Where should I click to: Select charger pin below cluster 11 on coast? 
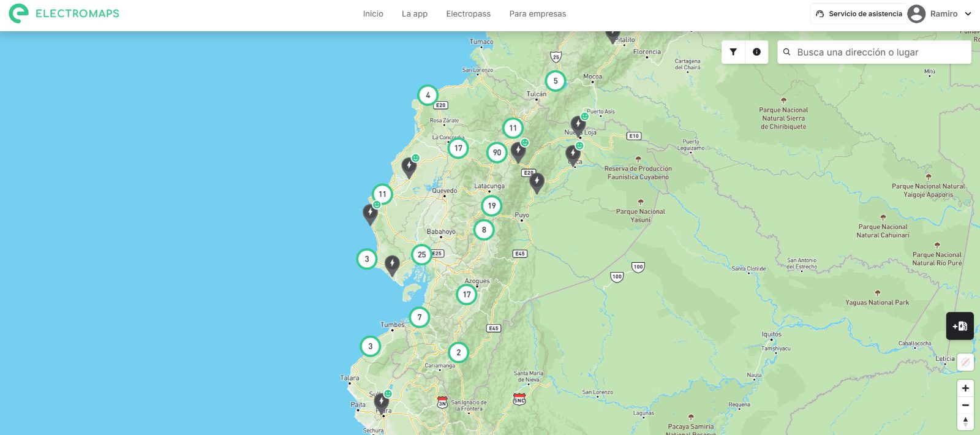pos(370,215)
